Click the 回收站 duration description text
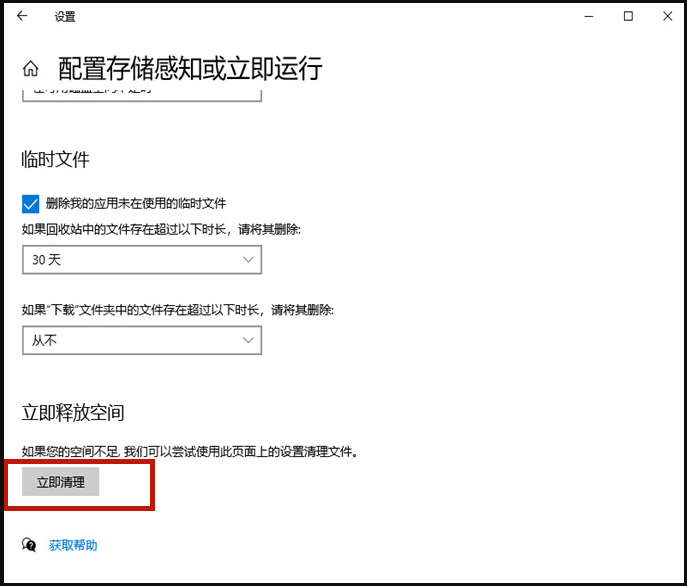Viewport: 687px width, 586px height. (x=161, y=229)
